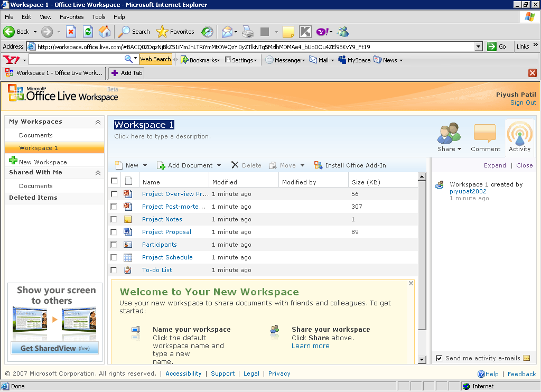Click the Comment speech bubble icon

[485, 133]
